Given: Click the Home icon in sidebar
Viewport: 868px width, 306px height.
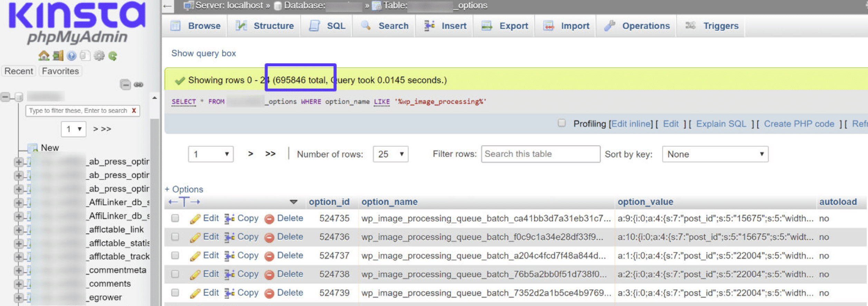Looking at the screenshot, I should click(44, 56).
